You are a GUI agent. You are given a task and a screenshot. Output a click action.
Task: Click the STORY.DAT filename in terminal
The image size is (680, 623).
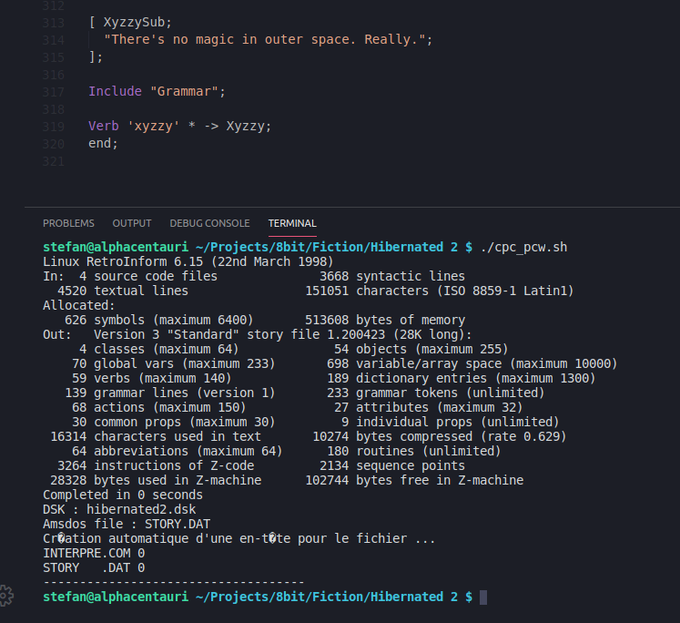tap(177, 524)
